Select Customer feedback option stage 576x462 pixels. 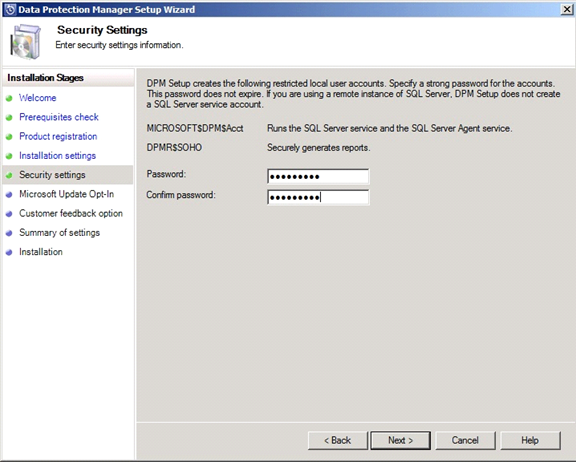point(71,213)
